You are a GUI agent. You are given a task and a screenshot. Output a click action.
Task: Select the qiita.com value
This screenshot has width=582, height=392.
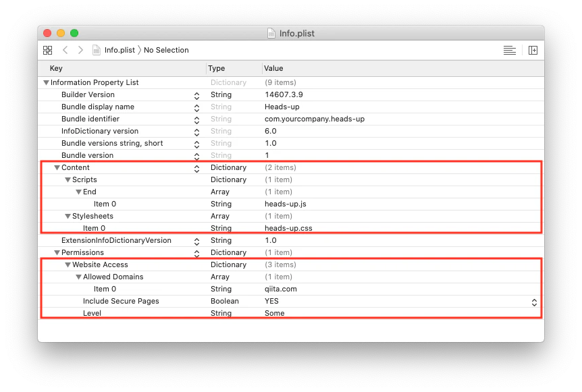(281, 289)
